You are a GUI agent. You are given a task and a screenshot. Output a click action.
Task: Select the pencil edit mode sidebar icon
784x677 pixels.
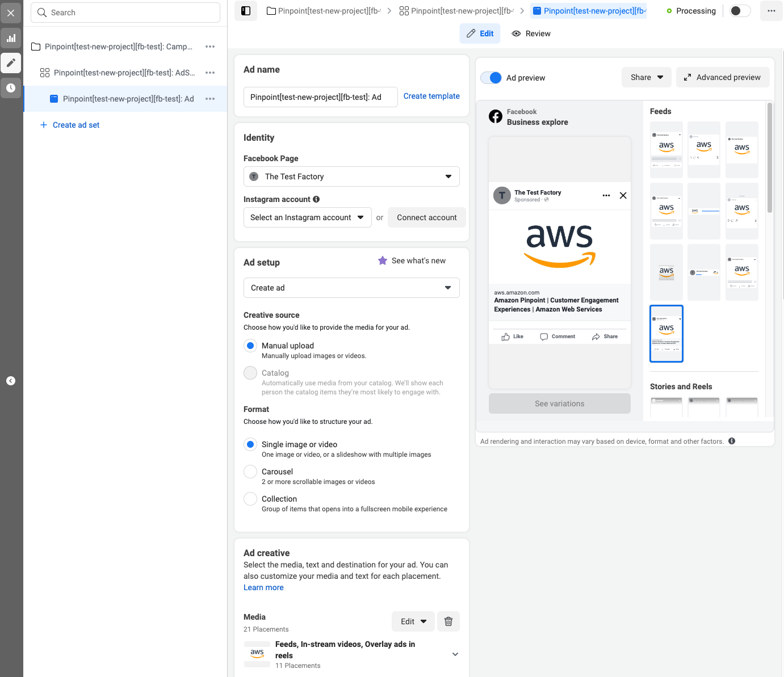[11, 63]
